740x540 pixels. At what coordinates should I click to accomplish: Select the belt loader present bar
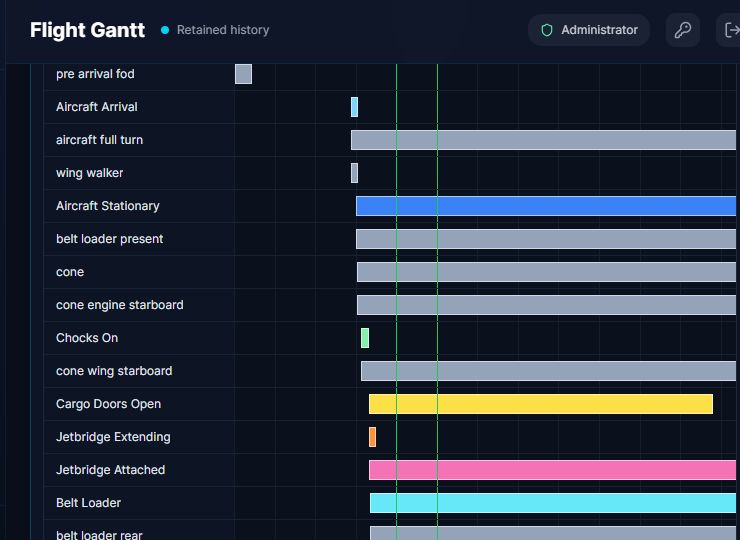coord(546,239)
